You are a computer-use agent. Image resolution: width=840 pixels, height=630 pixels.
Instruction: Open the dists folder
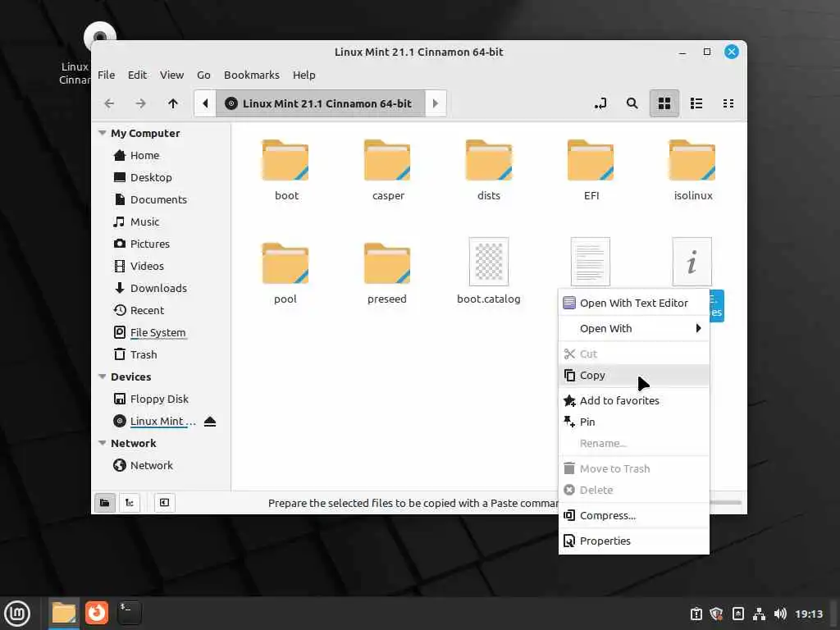(489, 171)
